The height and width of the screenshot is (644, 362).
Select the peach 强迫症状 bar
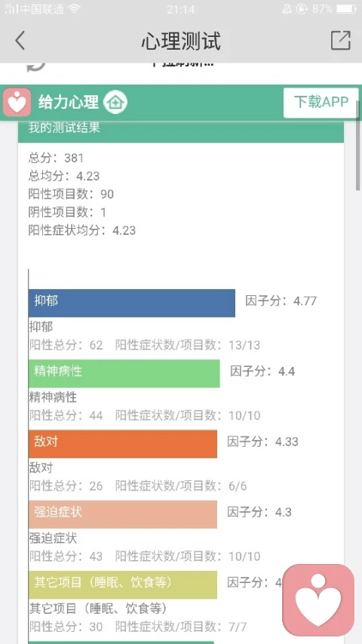[123, 514]
